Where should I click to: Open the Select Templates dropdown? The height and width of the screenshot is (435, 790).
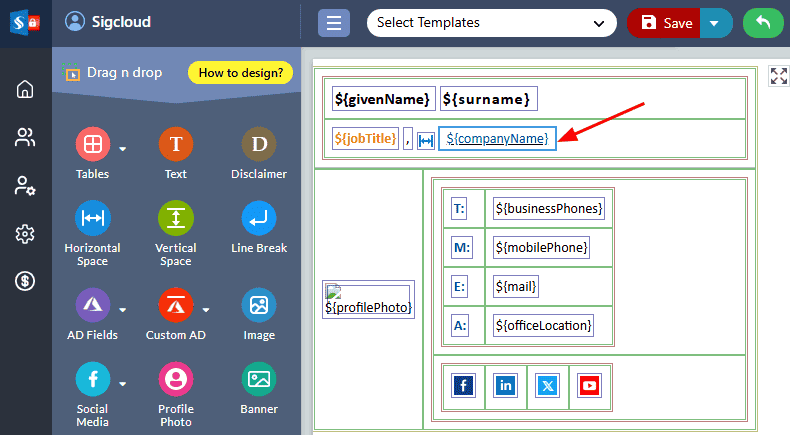point(491,22)
